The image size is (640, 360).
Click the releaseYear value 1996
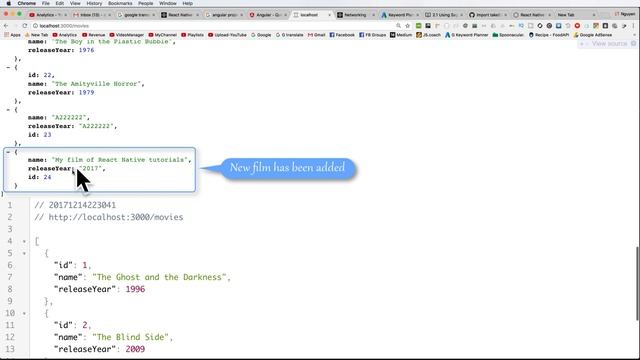click(135, 289)
